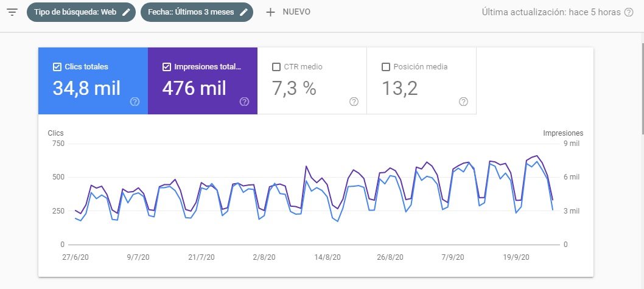
Task: Click the 2/8/20 date label
Action: [x=264, y=257]
